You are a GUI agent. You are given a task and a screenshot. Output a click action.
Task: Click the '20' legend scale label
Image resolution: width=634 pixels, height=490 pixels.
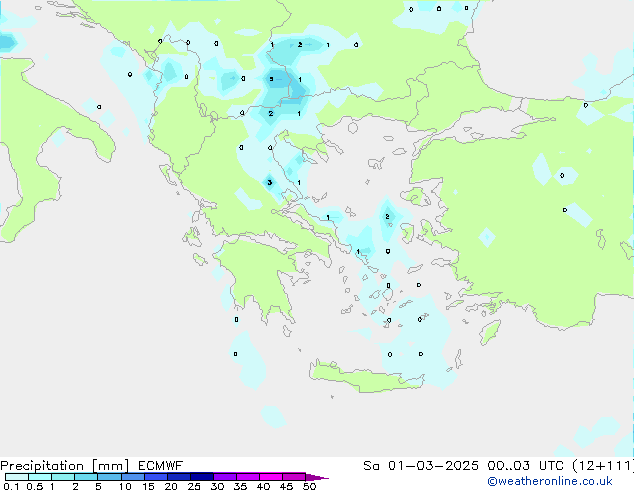click(x=171, y=486)
